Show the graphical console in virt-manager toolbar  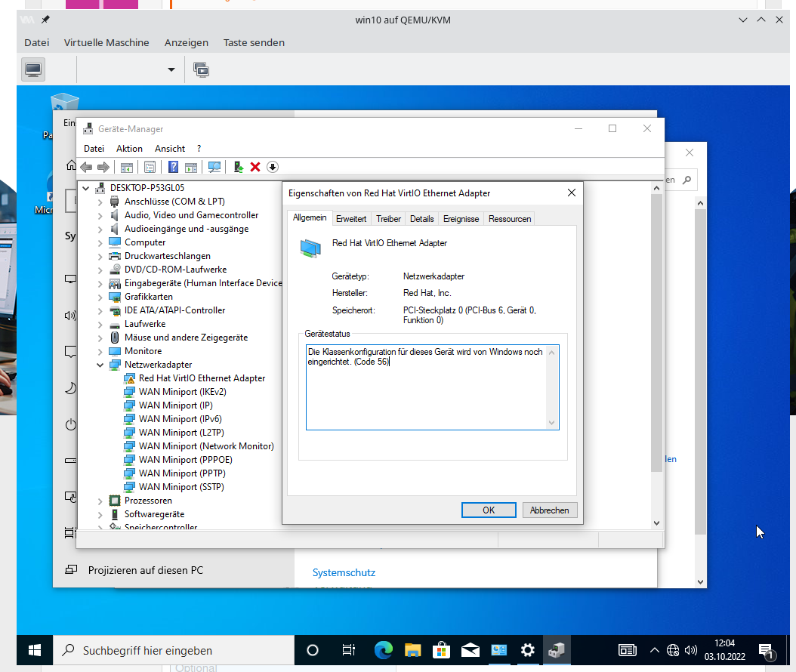[33, 69]
